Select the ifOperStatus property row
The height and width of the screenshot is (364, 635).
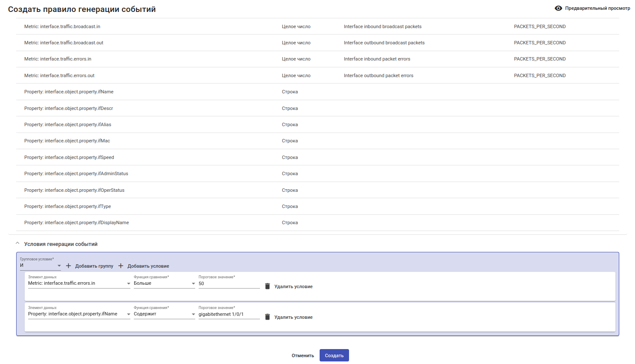[74, 190]
